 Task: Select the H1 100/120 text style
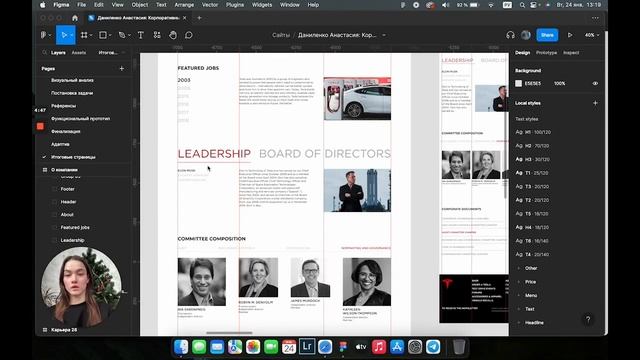533,132
